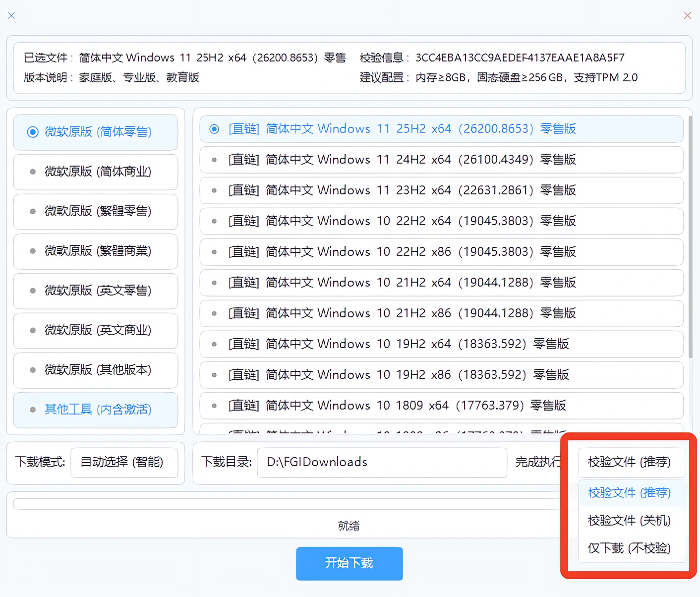This screenshot has width=700, height=597.
Task: Choose Windows 10 19H2 x64 (18363.592) 零售版
Action: 441,344
